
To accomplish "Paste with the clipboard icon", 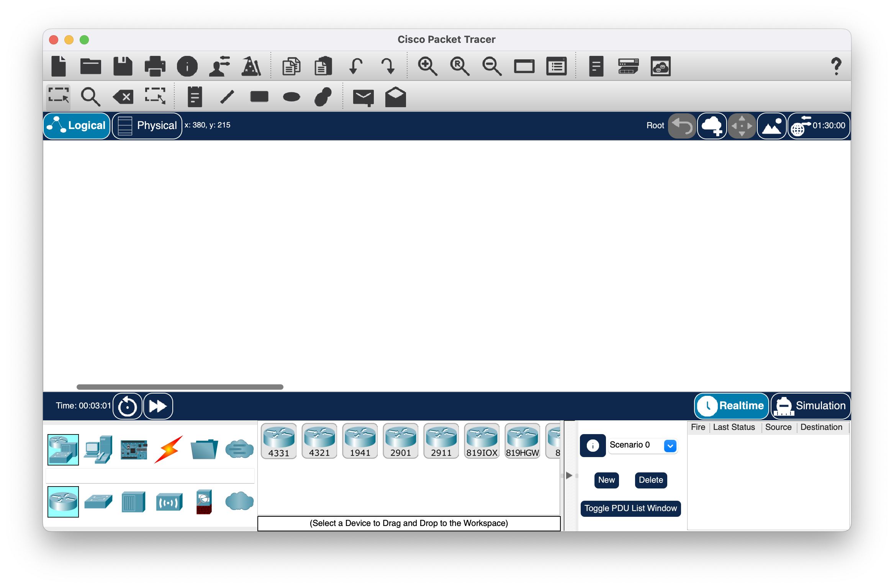I will pyautogui.click(x=323, y=66).
